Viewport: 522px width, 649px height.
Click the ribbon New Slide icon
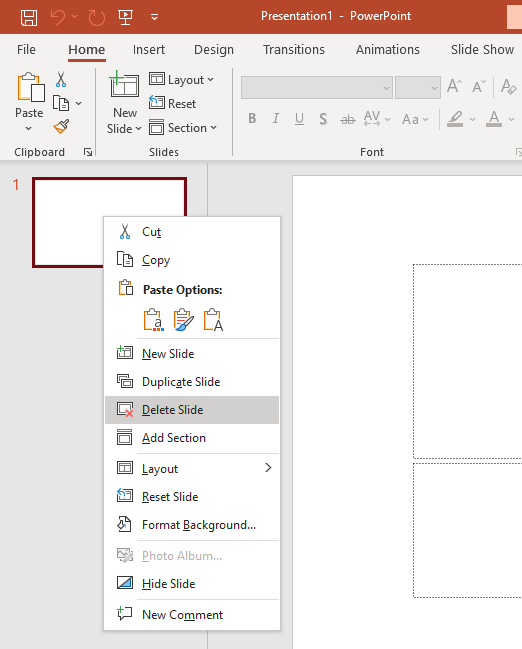pyautogui.click(x=124, y=84)
